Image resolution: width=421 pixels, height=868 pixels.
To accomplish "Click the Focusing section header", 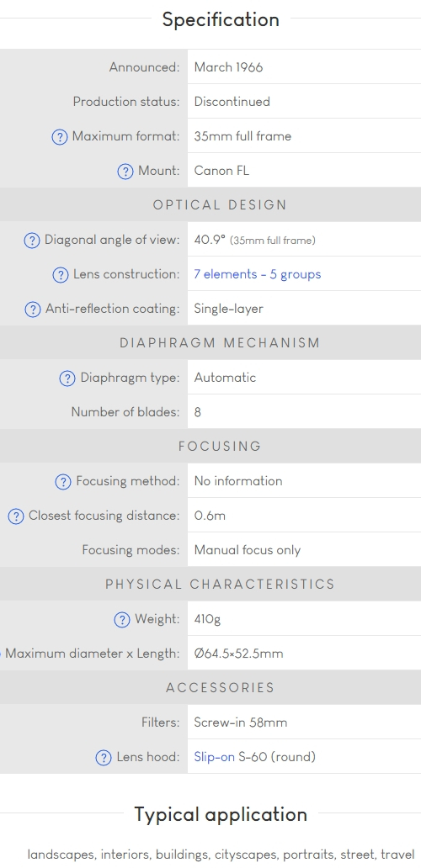I will [x=220, y=446].
